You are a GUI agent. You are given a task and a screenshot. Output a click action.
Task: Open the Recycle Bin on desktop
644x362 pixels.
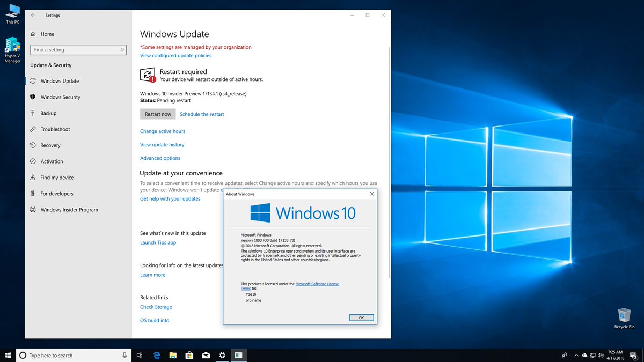[624, 318]
